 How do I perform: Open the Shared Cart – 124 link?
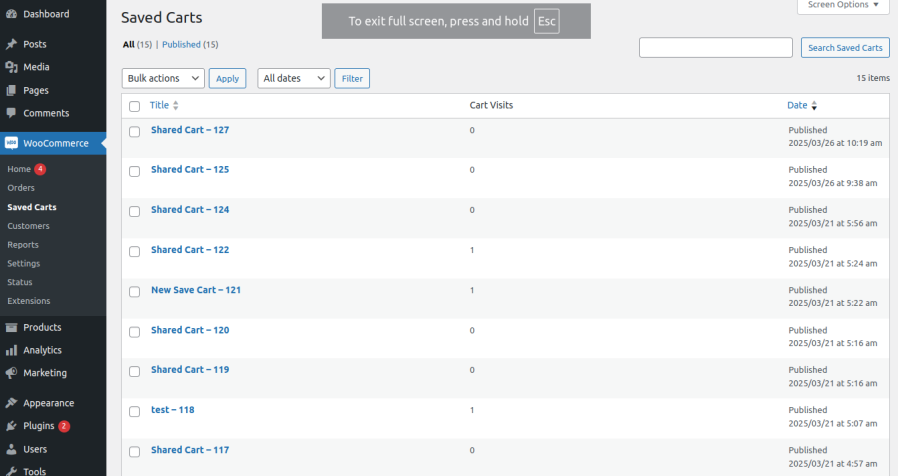click(190, 210)
